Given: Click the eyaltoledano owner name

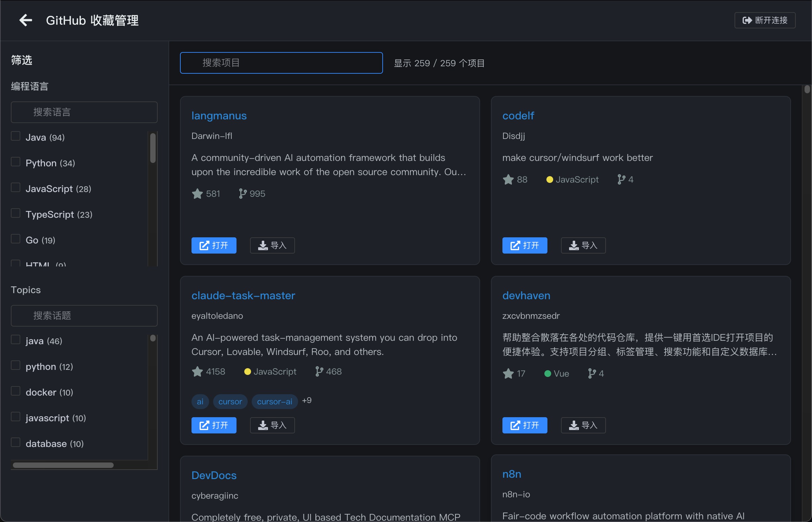Looking at the screenshot, I should pyautogui.click(x=217, y=316).
